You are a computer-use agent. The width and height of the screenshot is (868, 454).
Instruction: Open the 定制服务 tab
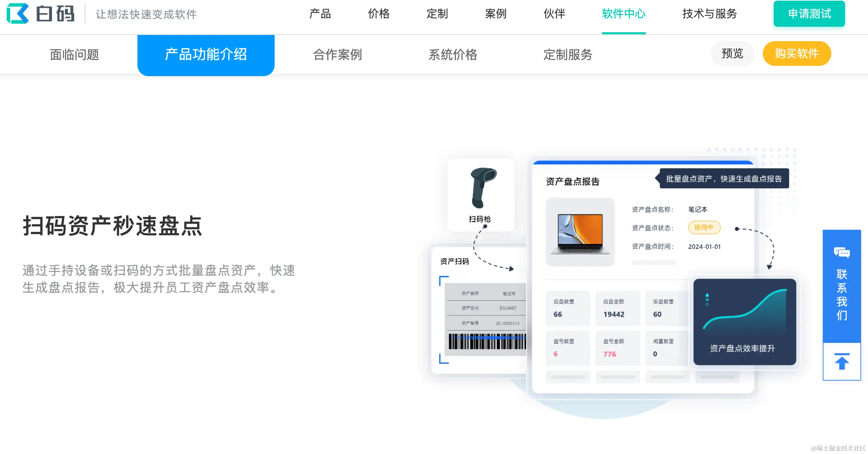coord(568,55)
